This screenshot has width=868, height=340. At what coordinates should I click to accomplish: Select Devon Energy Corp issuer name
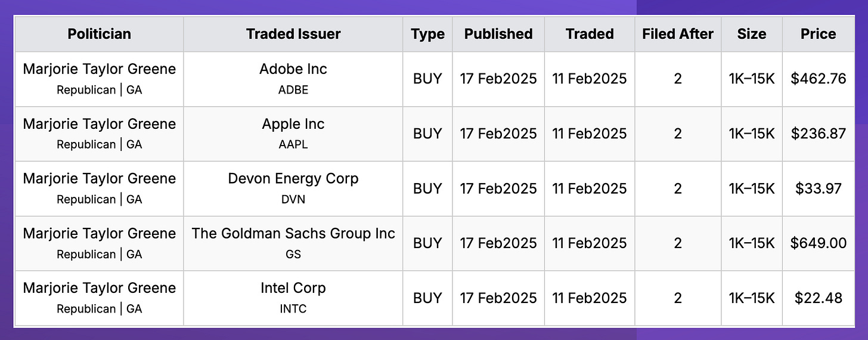[x=293, y=179]
